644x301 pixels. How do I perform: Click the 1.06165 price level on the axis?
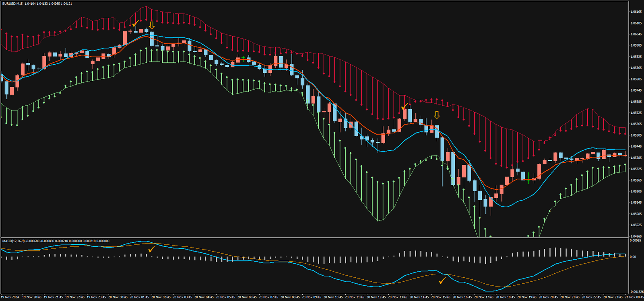pos(636,12)
